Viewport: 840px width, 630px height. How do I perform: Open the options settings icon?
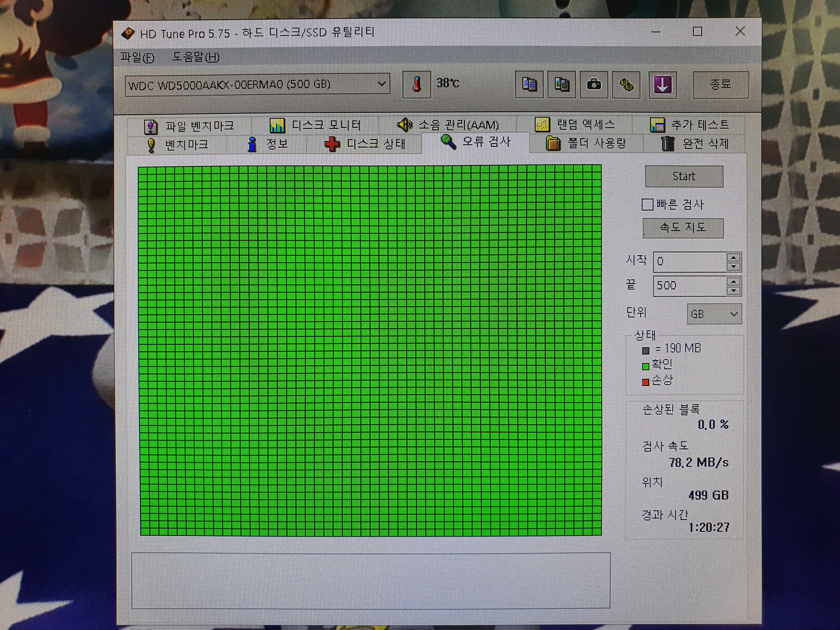(x=627, y=84)
